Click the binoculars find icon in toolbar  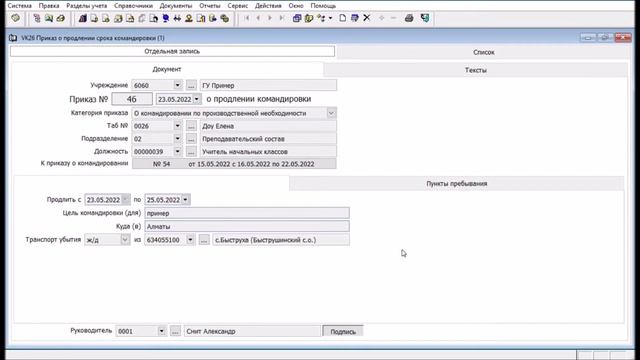[177, 18]
